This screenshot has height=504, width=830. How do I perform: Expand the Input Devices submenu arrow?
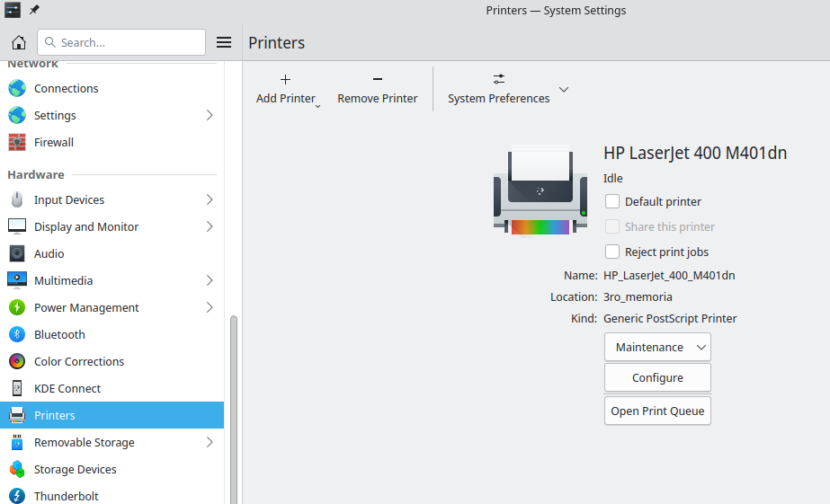pyautogui.click(x=210, y=199)
